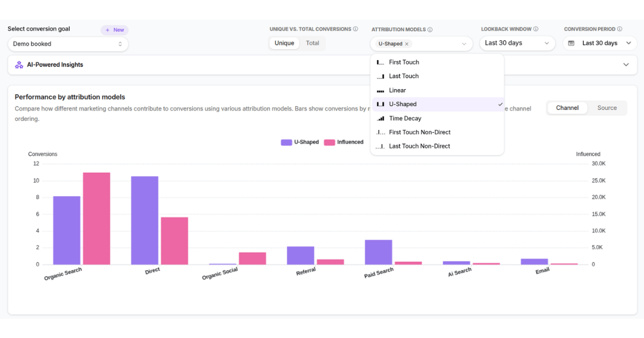Click the AI-Powered Insights sparkle icon
Viewport: 644px width, 338px height.
point(19,65)
